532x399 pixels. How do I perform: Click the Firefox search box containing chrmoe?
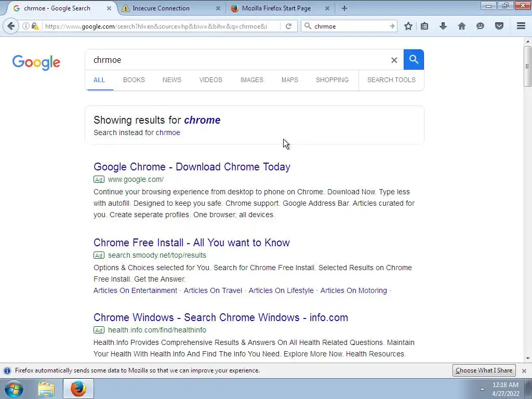(350, 26)
